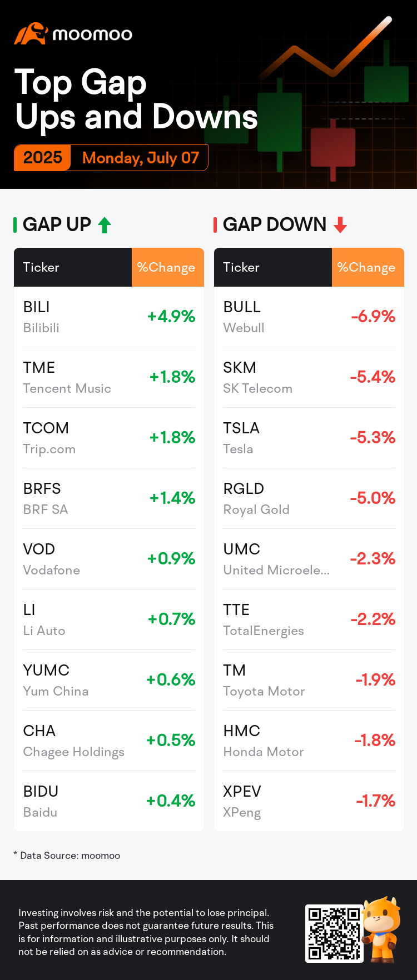The width and height of the screenshot is (417, 980).
Task: Select the Gap Down Ticker column header
Action: tap(273, 267)
